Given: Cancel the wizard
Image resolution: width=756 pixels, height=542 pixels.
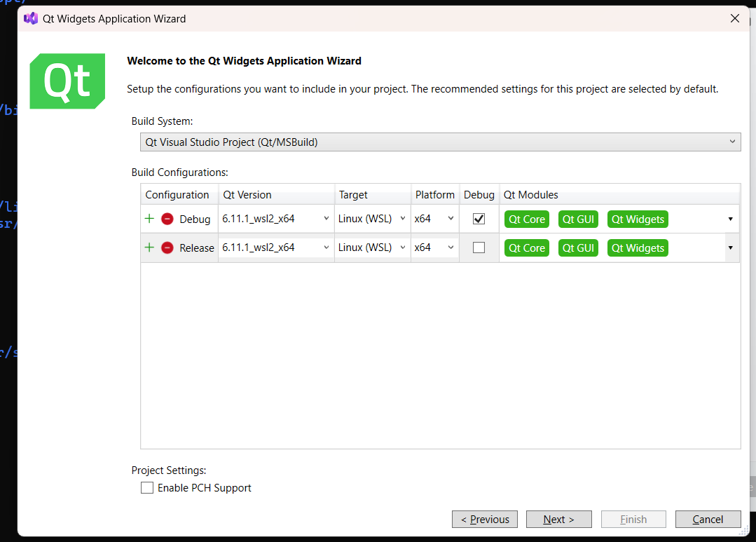Looking at the screenshot, I should point(708,520).
